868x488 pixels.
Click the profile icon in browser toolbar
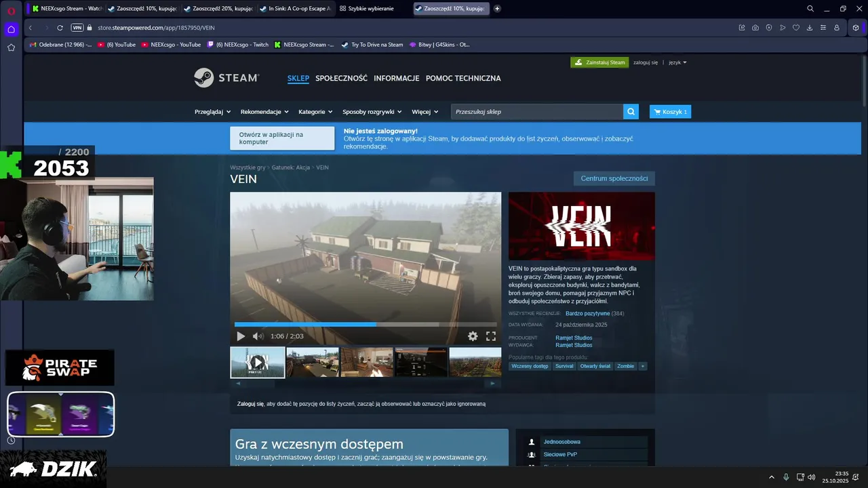click(837, 28)
